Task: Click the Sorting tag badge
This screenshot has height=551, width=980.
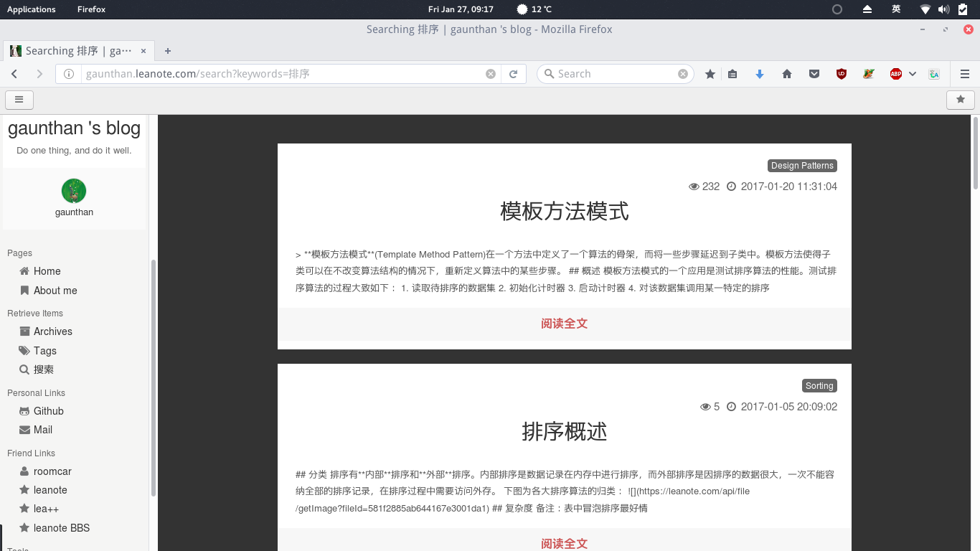Action: point(819,386)
